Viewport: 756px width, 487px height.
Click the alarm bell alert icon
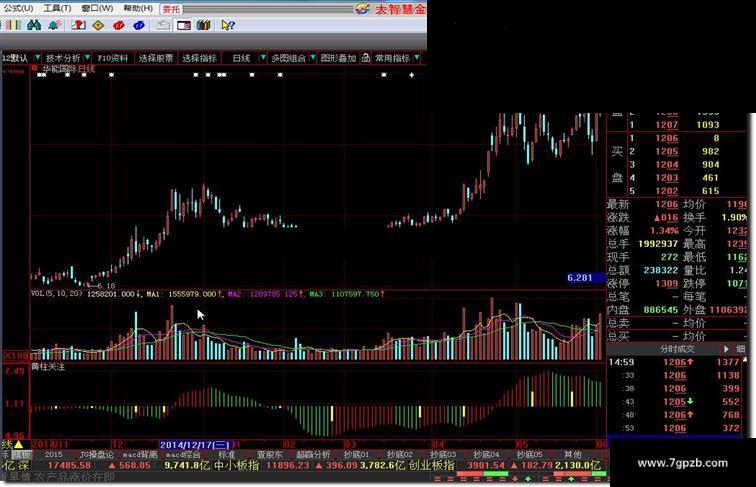(x=54, y=25)
